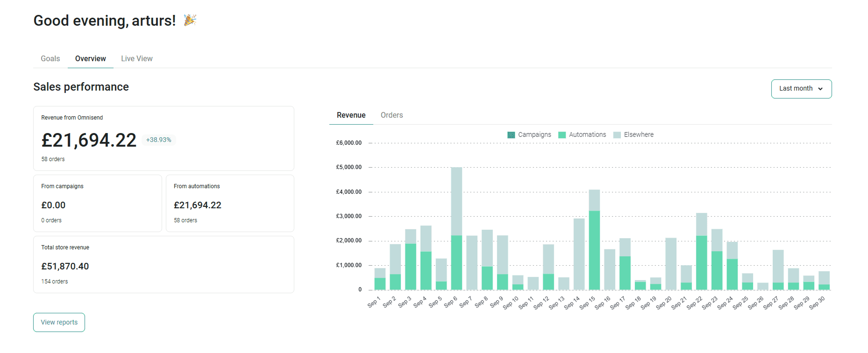This screenshot has width=868, height=353.
Task: Click the +38.93% growth badge
Action: (x=158, y=140)
